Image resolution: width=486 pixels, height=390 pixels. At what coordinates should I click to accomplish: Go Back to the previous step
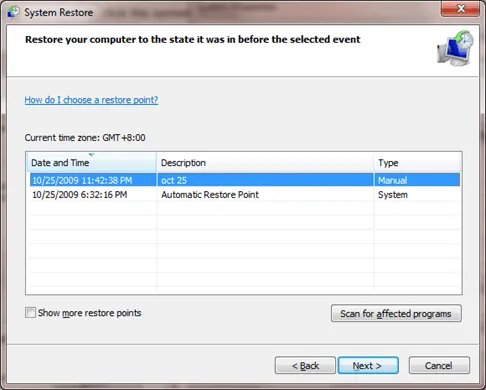click(305, 365)
